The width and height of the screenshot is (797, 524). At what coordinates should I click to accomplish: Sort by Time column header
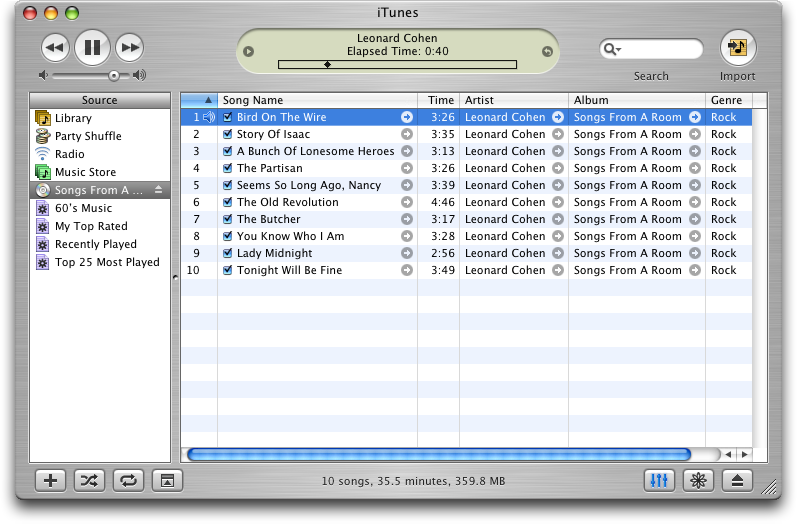click(x=439, y=100)
